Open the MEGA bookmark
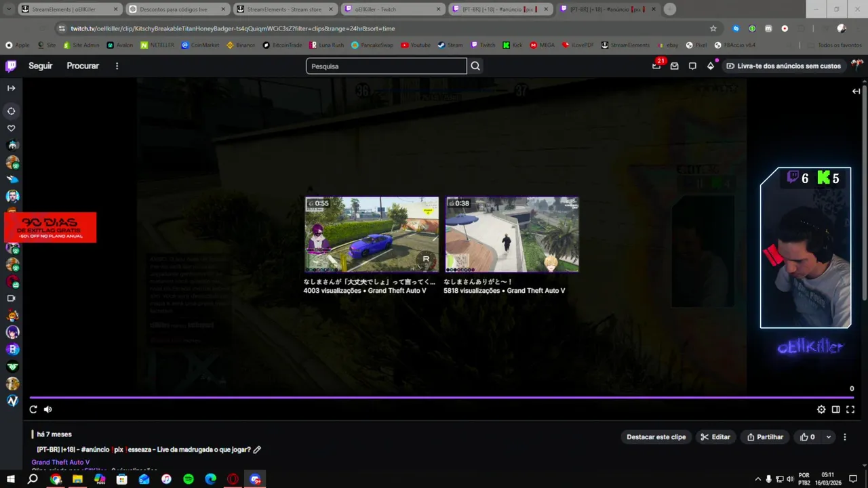Image resolution: width=868 pixels, height=488 pixels. (542, 45)
